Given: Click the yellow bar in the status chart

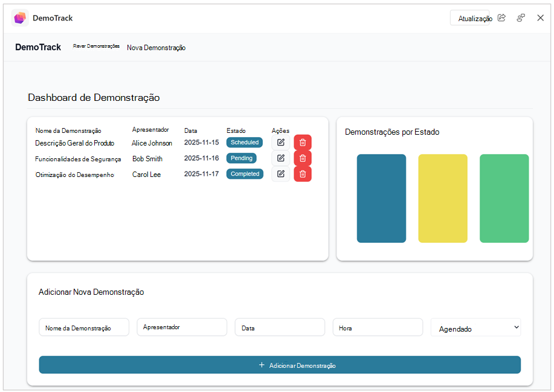Looking at the screenshot, I should [x=443, y=199].
